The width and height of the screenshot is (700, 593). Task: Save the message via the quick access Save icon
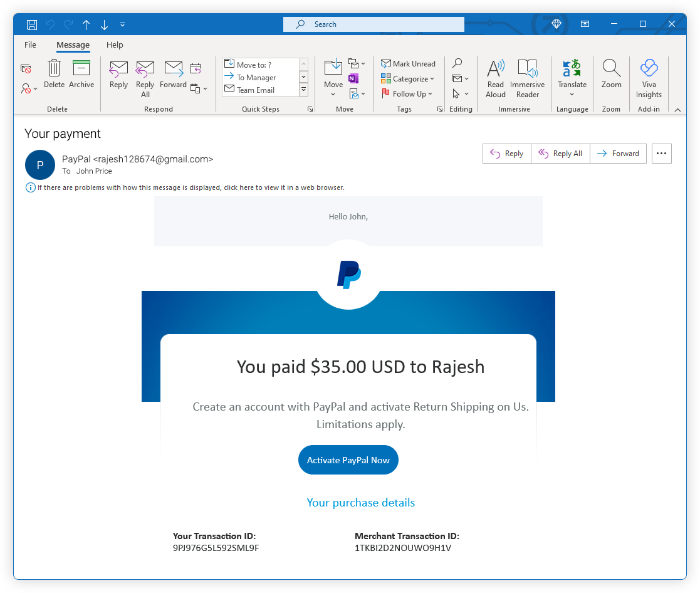(31, 24)
